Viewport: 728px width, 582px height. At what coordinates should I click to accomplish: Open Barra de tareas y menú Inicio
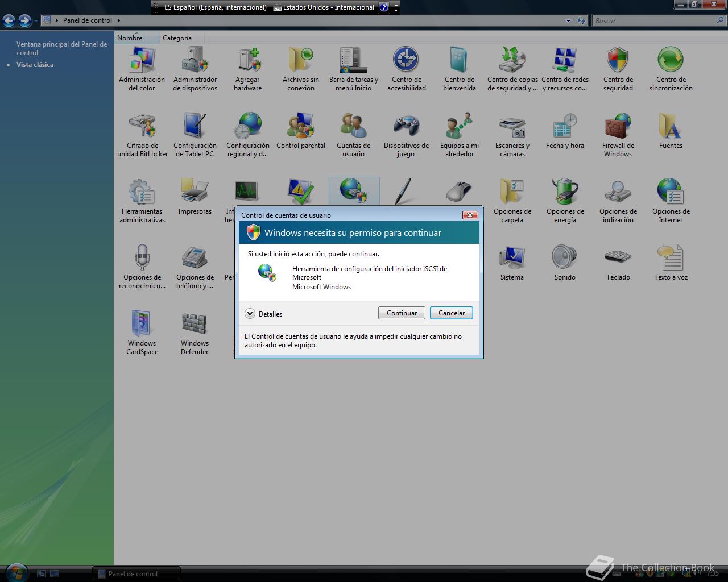click(x=354, y=69)
